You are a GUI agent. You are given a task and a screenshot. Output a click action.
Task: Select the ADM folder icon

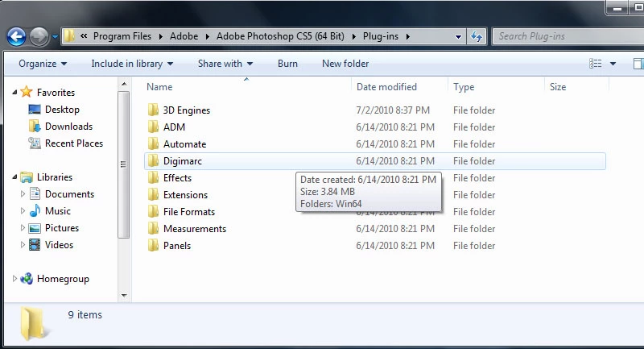point(153,127)
